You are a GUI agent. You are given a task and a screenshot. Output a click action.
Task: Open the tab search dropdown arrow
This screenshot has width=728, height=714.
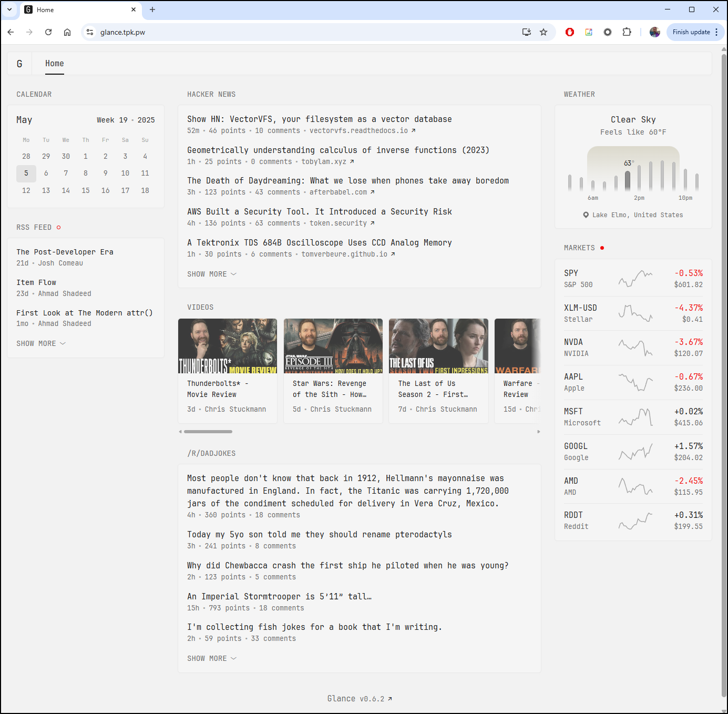(9, 9)
